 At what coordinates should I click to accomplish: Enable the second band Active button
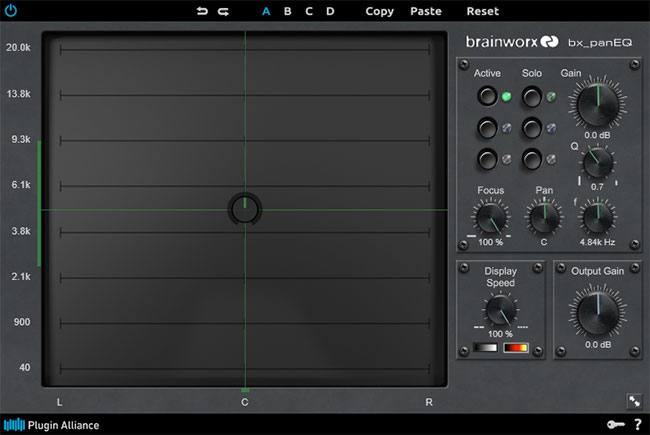pyautogui.click(x=487, y=128)
